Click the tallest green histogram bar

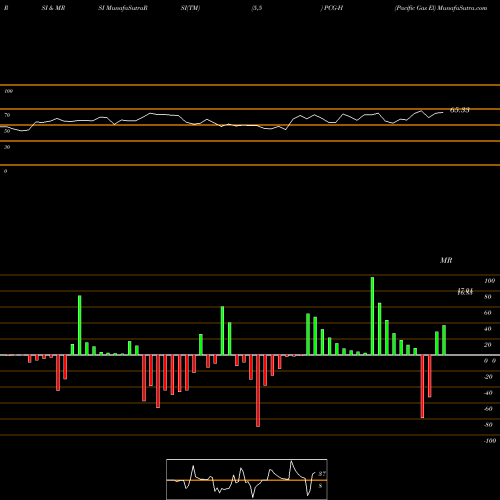click(372, 316)
